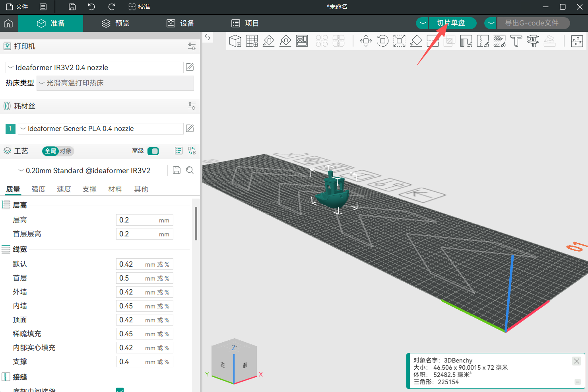Minimize the object info panel with the dash button

578,382
